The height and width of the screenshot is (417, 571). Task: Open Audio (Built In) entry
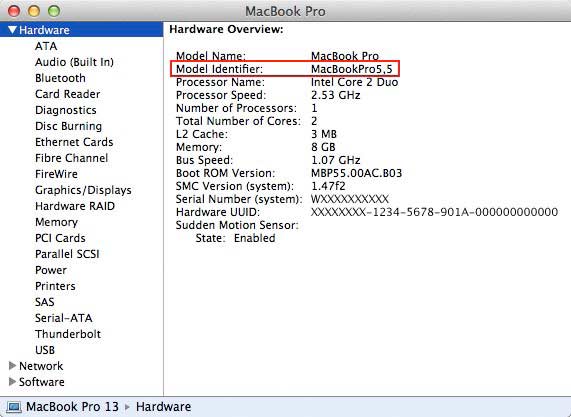74,62
